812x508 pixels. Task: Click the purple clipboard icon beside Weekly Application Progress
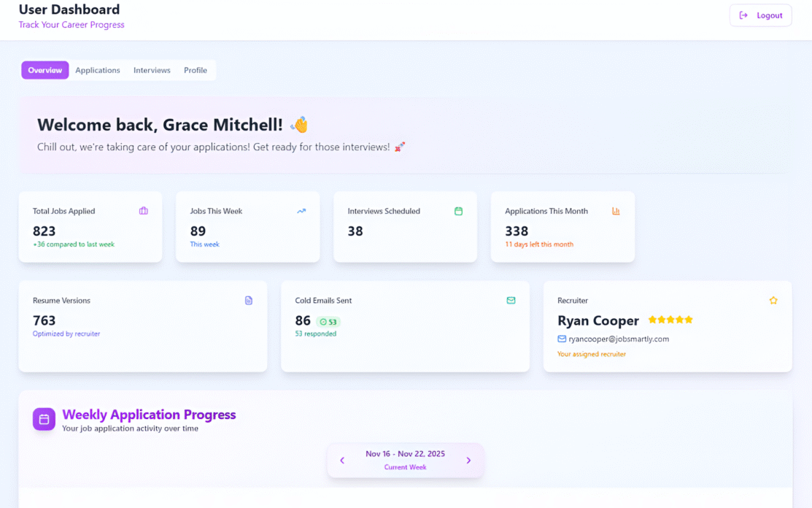click(x=43, y=419)
